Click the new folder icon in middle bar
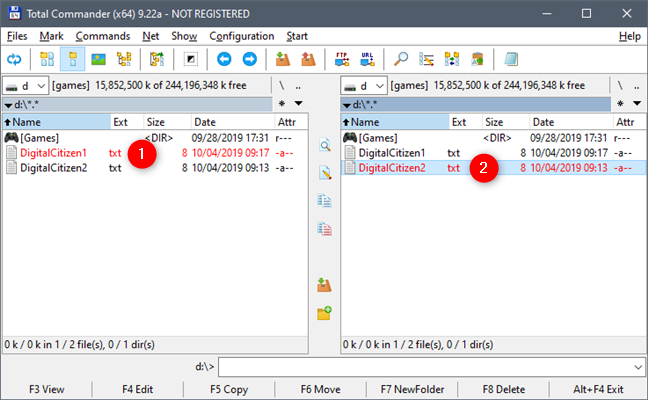The width and height of the screenshot is (648, 400). pyautogui.click(x=325, y=313)
